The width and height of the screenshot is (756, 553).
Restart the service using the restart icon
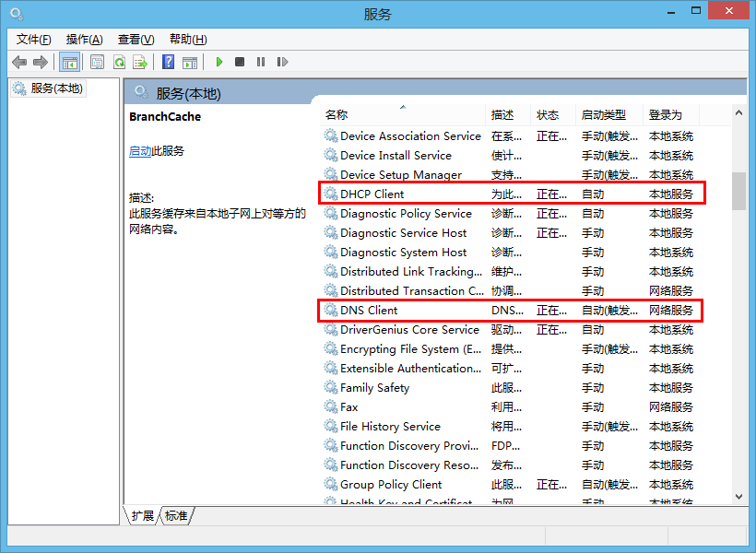(x=282, y=62)
